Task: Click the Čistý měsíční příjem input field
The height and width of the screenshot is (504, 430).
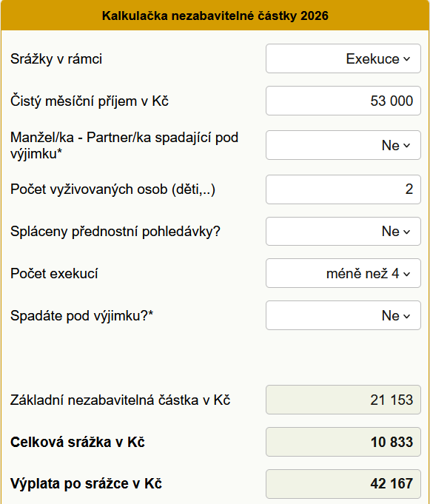Action: tap(343, 101)
